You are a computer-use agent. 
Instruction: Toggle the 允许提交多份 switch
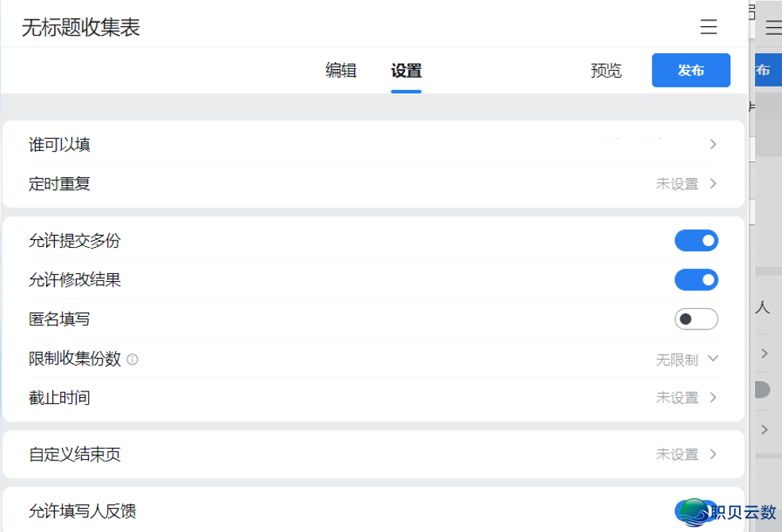tap(696, 240)
